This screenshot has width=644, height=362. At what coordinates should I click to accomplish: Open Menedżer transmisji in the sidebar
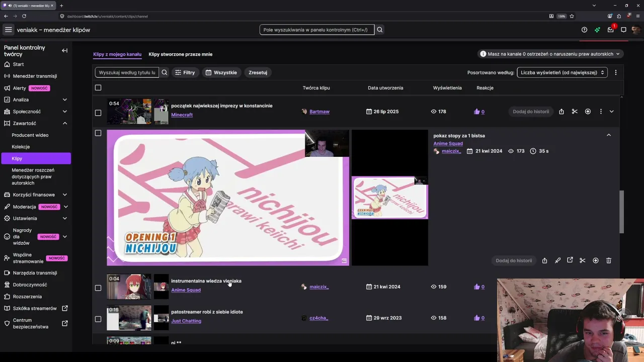pos(35,76)
